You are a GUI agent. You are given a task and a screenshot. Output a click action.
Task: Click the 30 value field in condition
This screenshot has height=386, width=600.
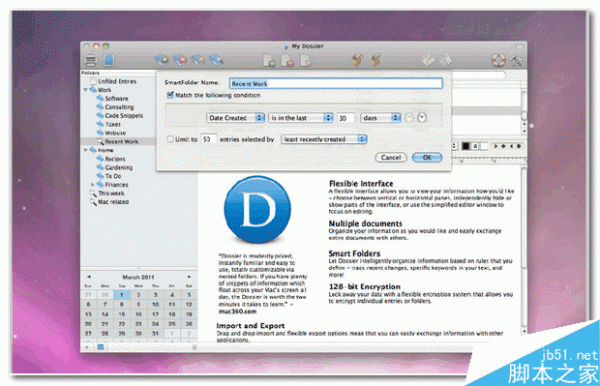(346, 118)
